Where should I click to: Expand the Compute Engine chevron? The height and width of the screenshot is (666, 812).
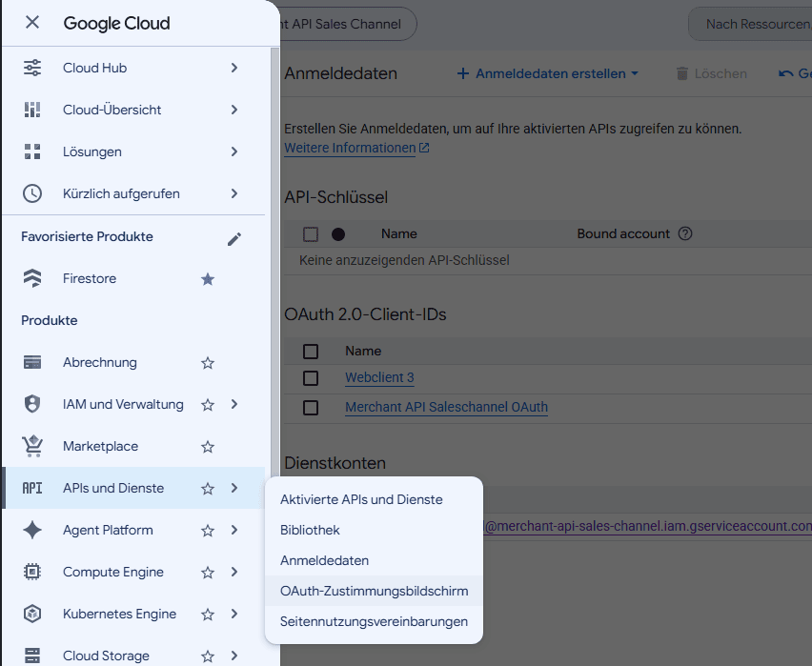click(234, 572)
